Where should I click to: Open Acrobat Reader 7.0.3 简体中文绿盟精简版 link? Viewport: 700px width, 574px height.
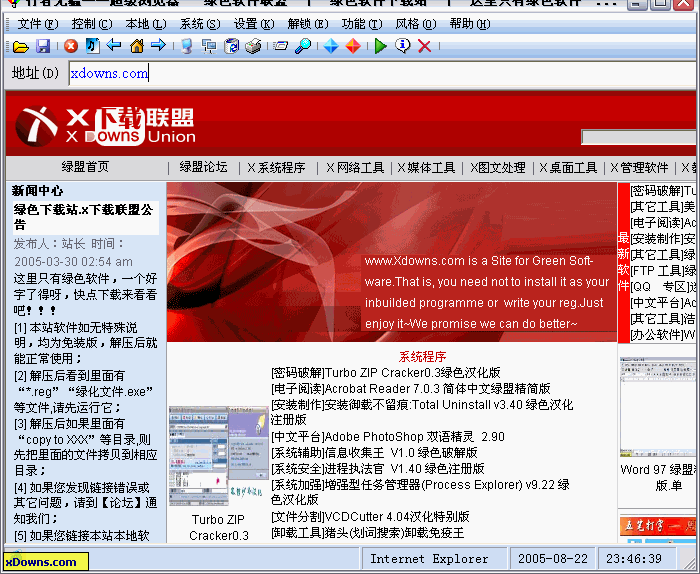pos(411,389)
